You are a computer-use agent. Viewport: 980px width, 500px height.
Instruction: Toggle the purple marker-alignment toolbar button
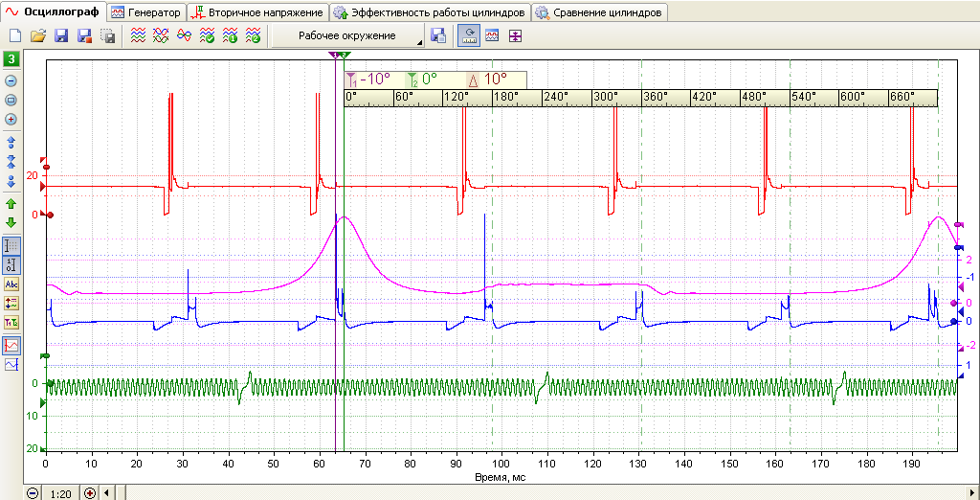[x=514, y=36]
